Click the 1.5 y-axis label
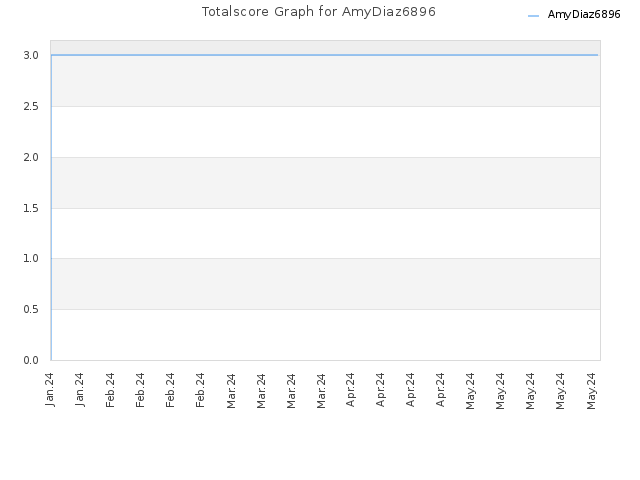Image resolution: width=640 pixels, height=480 pixels. tap(31, 209)
